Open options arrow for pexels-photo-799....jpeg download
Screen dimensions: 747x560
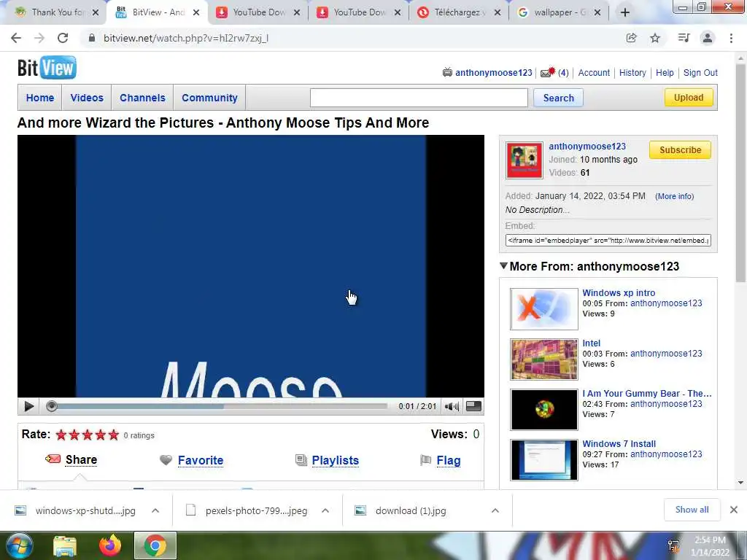click(325, 510)
